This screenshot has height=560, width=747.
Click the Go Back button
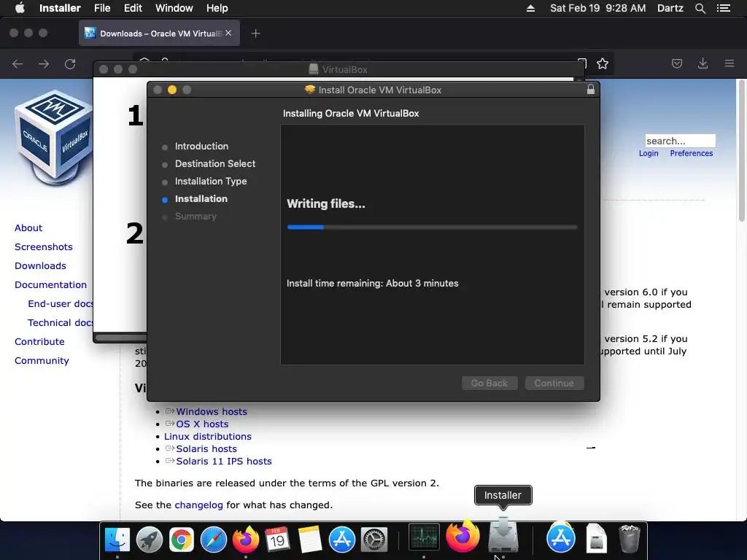pos(489,383)
